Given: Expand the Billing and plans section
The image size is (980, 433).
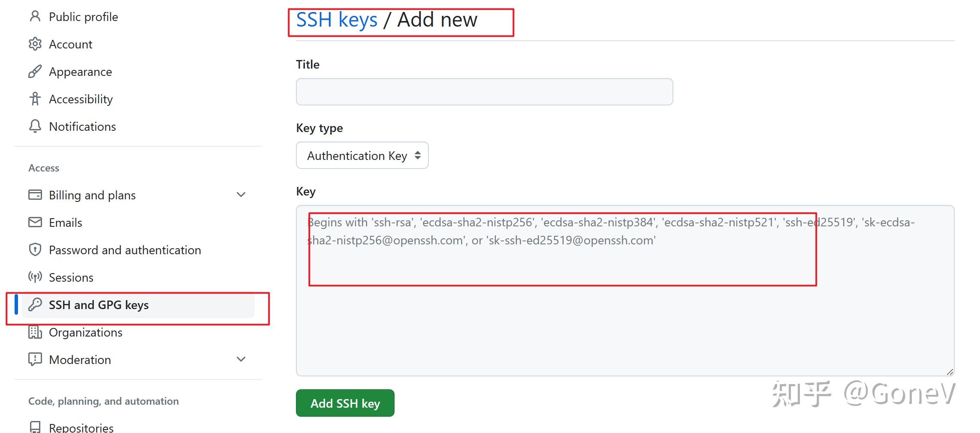Looking at the screenshot, I should tap(241, 195).
